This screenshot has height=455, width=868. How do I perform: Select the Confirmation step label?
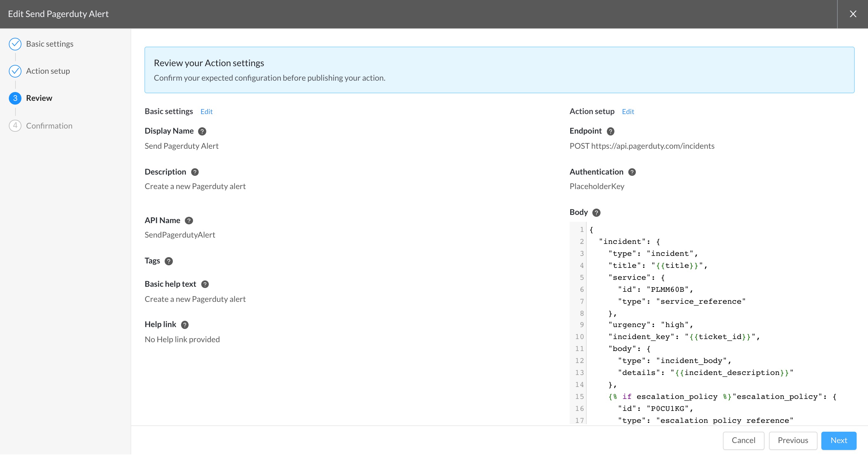49,126
